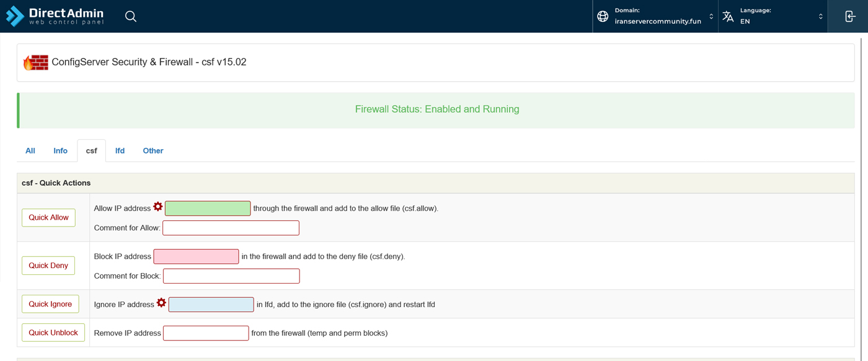The image size is (868, 361).
Task: Open the Info tab
Action: coord(60,150)
